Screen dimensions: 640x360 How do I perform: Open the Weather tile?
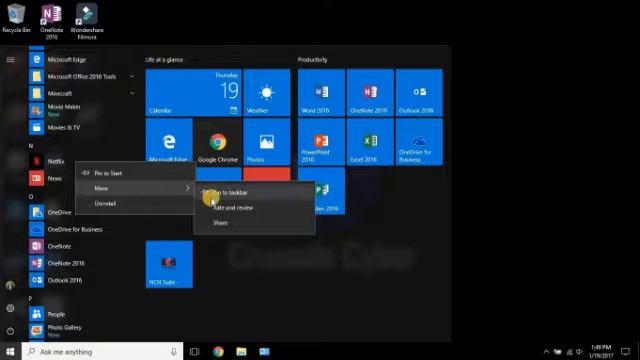click(267, 93)
